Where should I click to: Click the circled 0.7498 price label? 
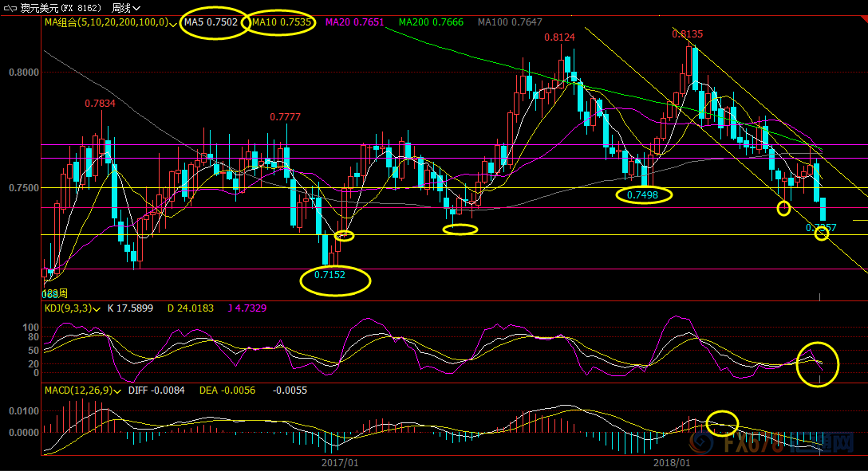[642, 194]
